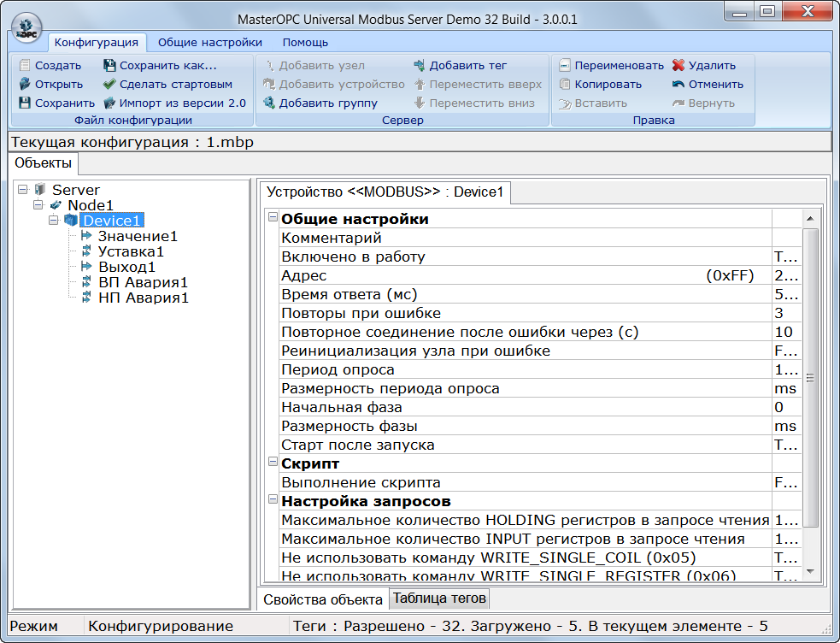Click the Node1 tree icon
The height and width of the screenshot is (643, 840).
56,204
